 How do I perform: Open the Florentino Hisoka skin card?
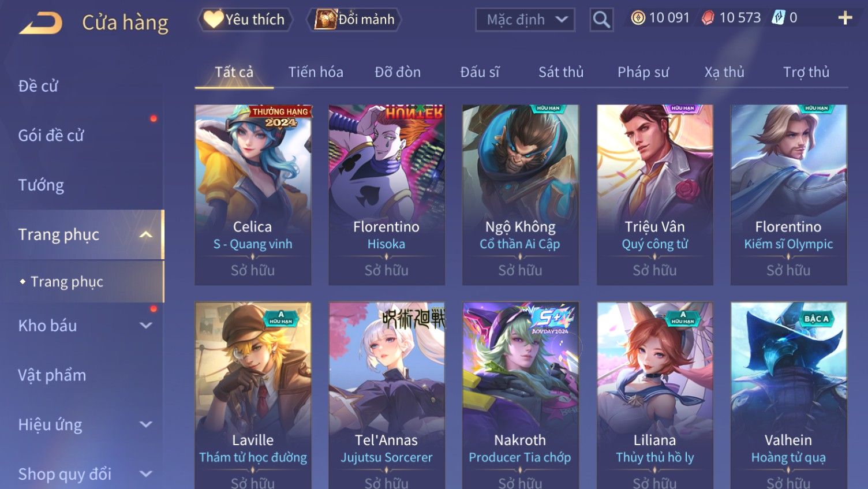click(387, 195)
